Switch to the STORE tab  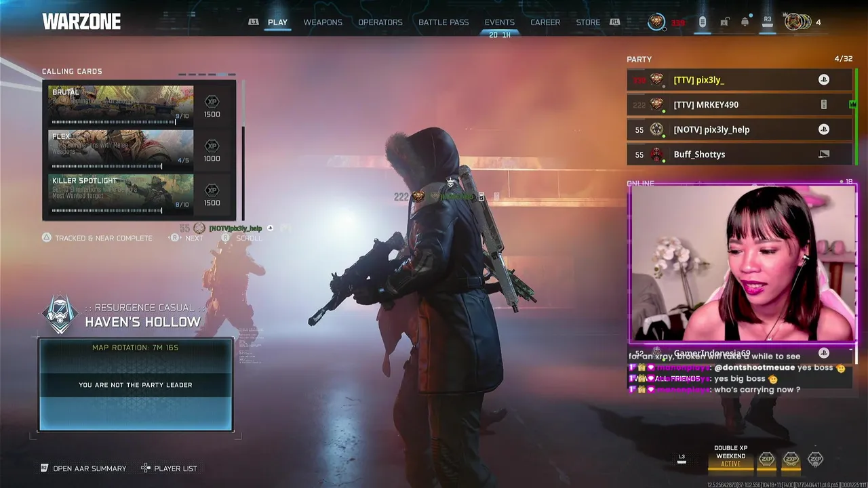[x=588, y=22]
